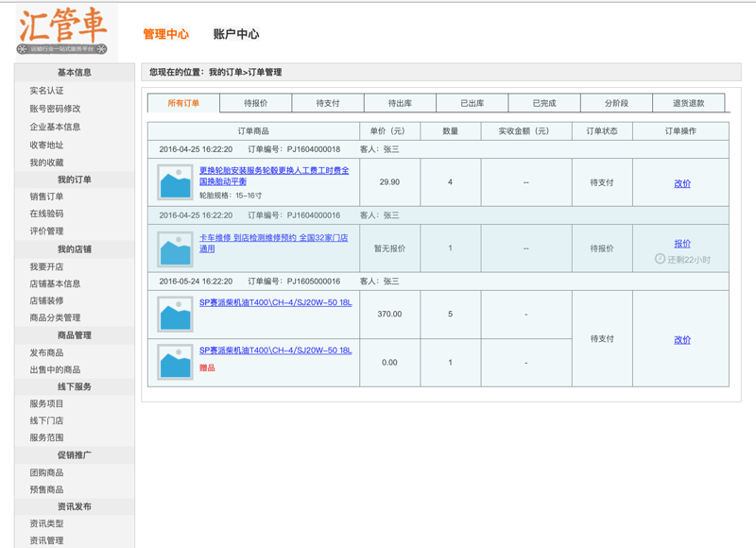The height and width of the screenshot is (548, 756).
Task: Open the 卡车维修 product thumbnail
Action: pyautogui.click(x=175, y=249)
